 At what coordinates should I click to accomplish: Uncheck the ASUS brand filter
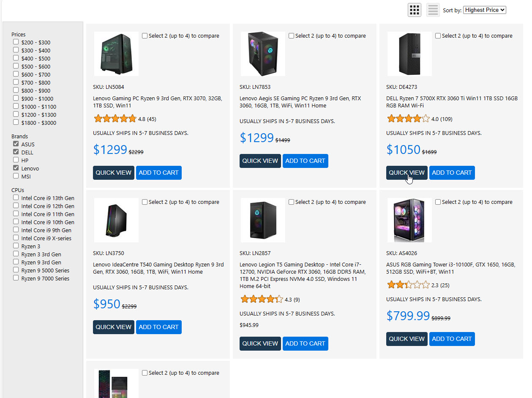coord(16,144)
